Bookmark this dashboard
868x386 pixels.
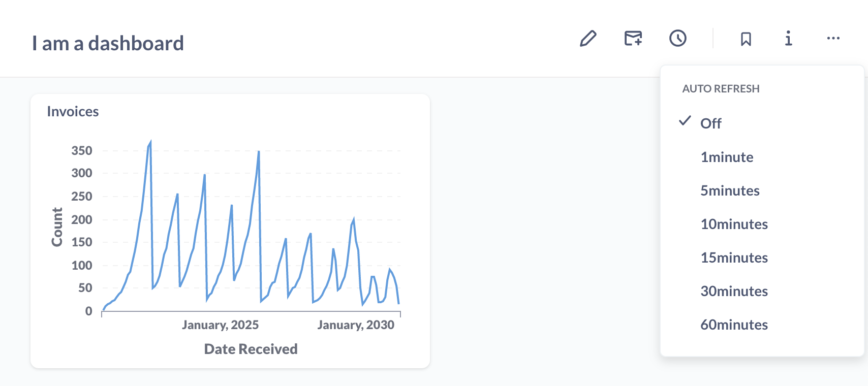click(746, 39)
